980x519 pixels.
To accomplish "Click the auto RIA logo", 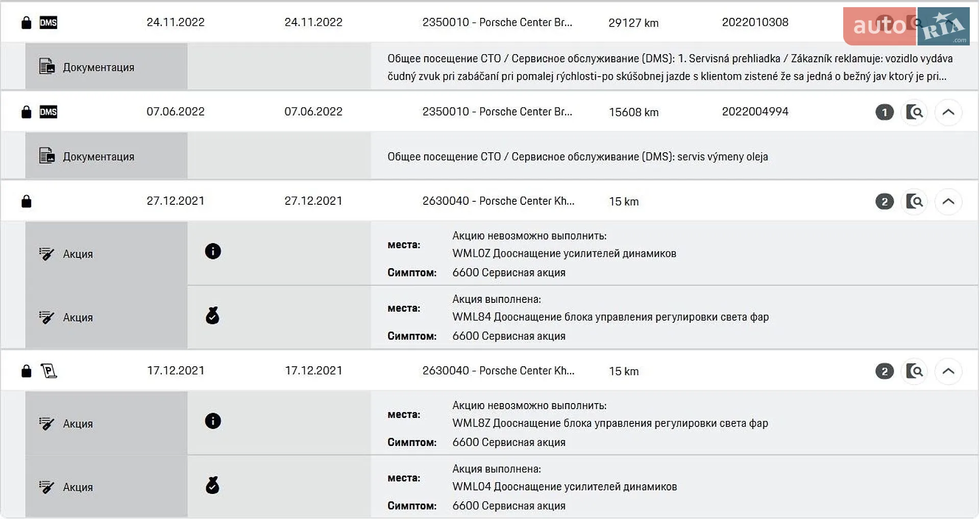I will 906,26.
